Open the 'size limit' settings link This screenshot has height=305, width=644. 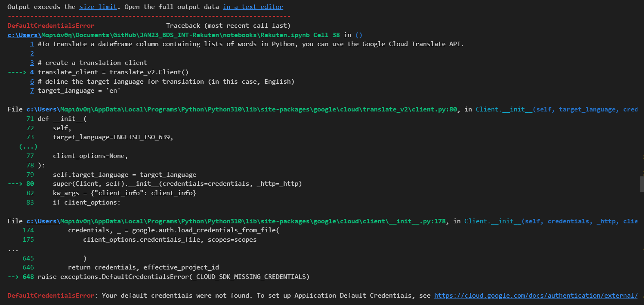[98, 7]
